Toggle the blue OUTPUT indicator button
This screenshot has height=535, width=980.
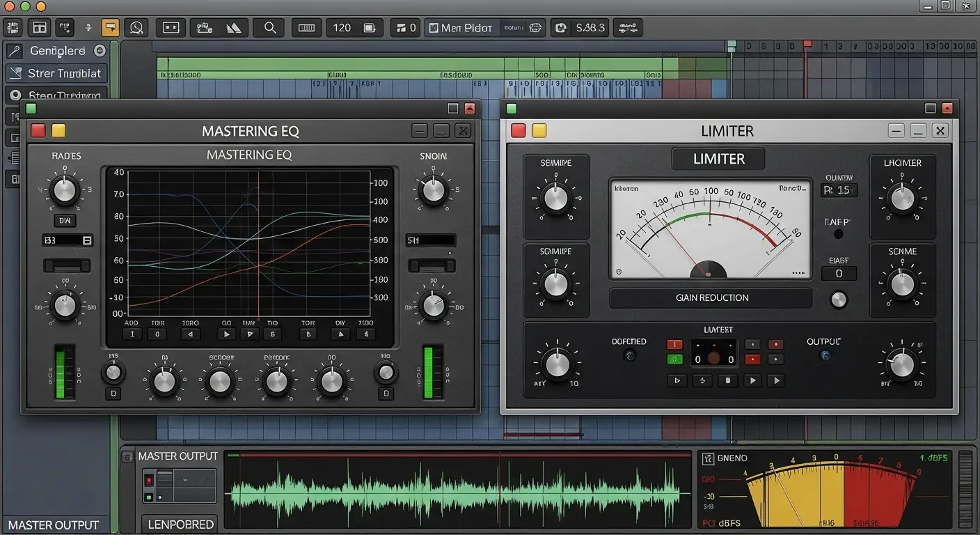click(x=825, y=355)
